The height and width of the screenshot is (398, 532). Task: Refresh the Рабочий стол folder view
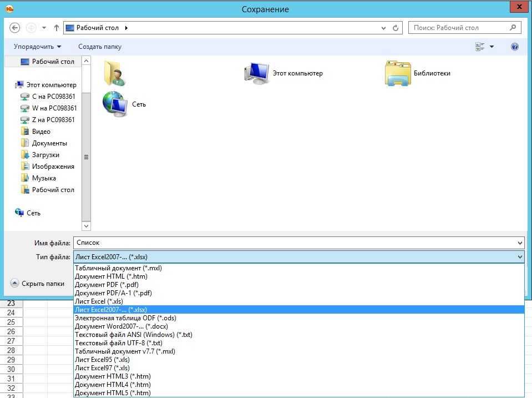click(396, 28)
